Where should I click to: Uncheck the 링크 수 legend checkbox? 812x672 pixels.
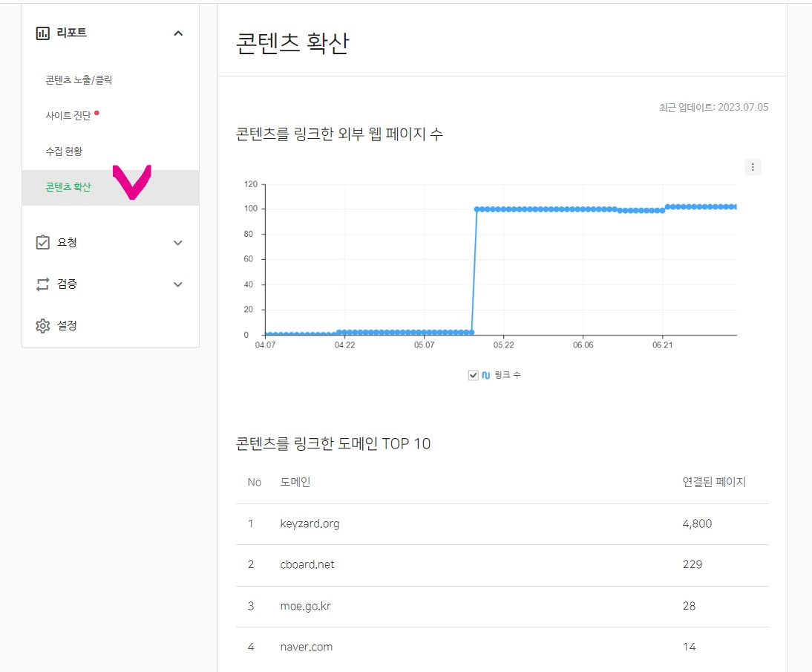[473, 375]
